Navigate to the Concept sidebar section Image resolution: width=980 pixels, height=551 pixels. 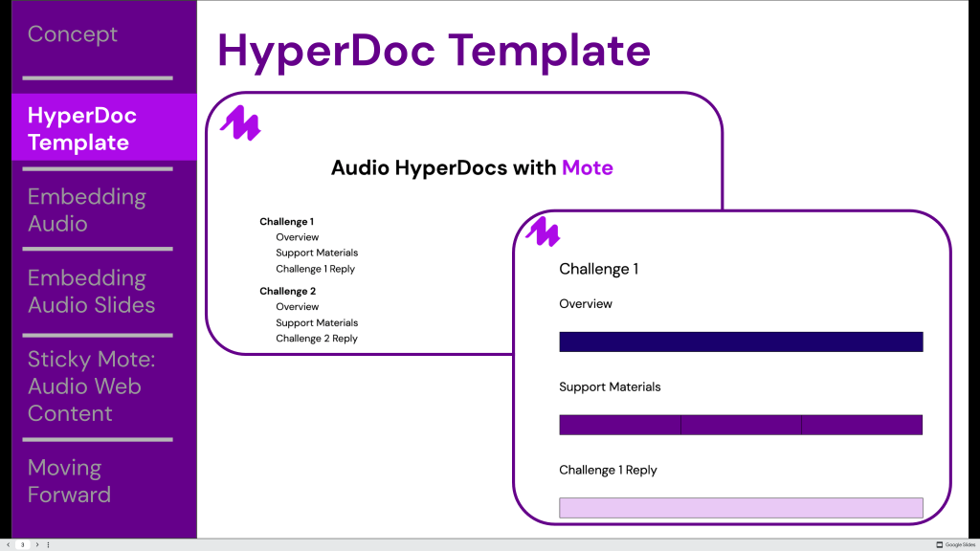73,33
